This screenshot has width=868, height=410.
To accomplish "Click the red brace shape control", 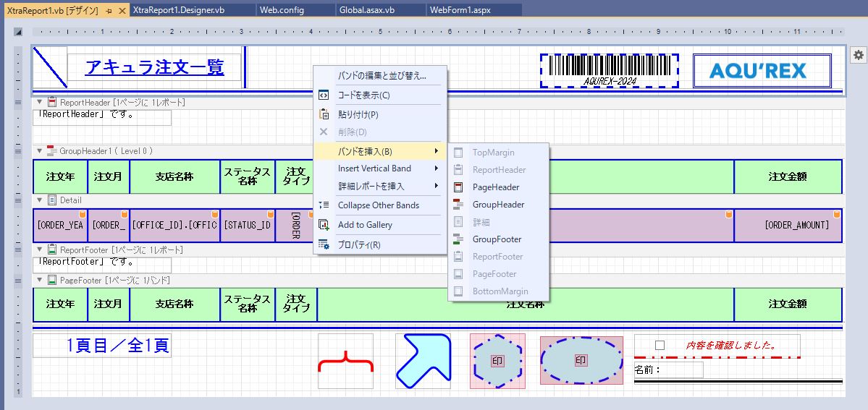I will point(345,361).
